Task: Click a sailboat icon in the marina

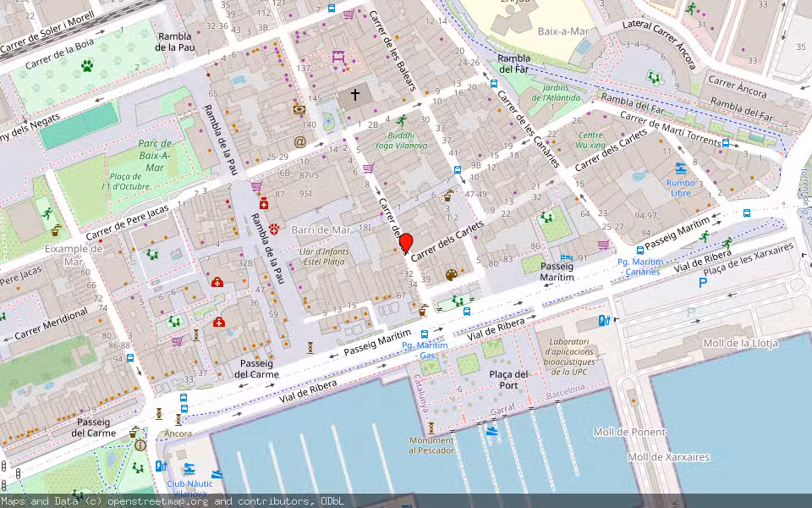Action: [491, 432]
